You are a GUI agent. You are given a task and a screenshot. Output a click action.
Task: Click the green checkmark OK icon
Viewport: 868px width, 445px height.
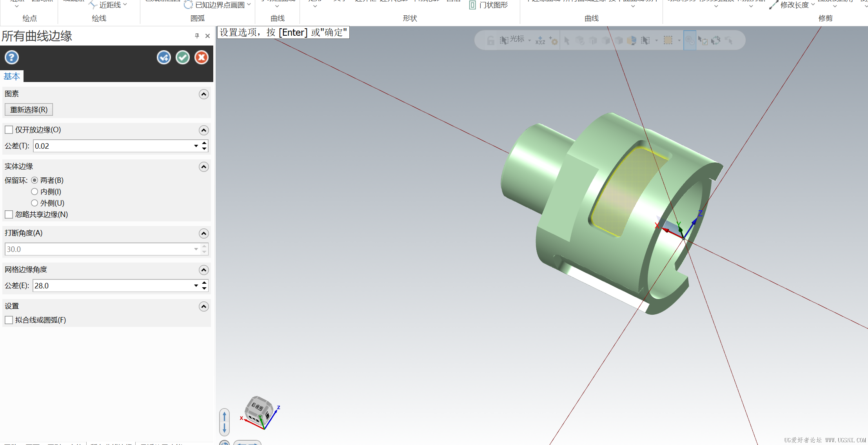click(183, 58)
